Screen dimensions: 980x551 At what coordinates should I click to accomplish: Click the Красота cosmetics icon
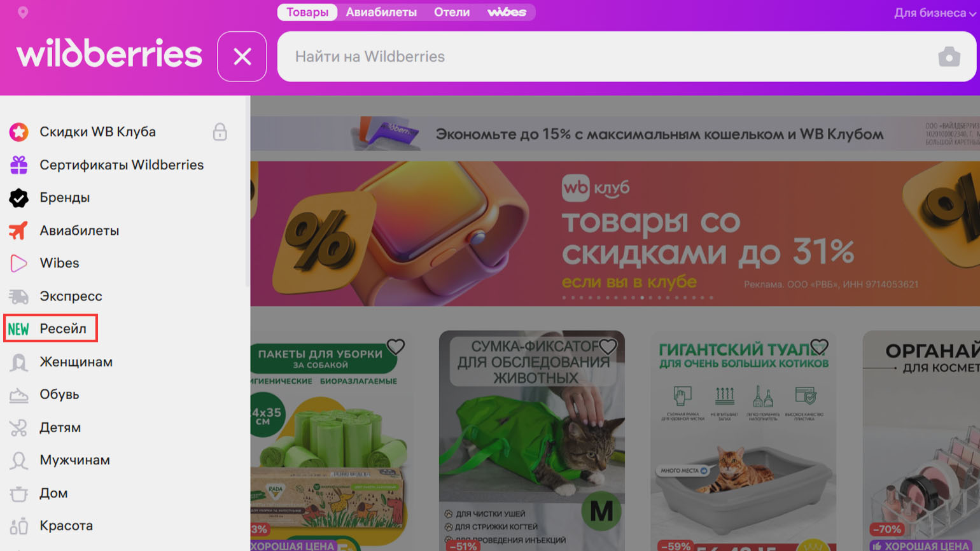19,526
